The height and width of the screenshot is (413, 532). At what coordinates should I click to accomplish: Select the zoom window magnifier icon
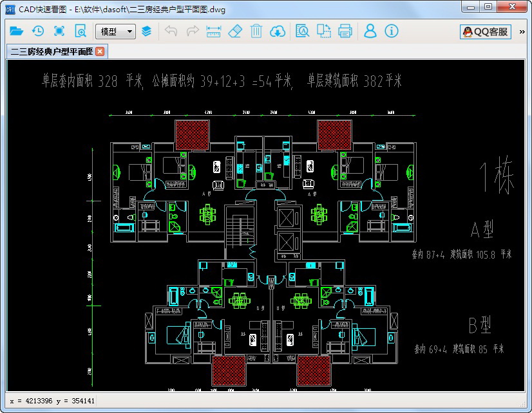pyautogui.click(x=81, y=31)
